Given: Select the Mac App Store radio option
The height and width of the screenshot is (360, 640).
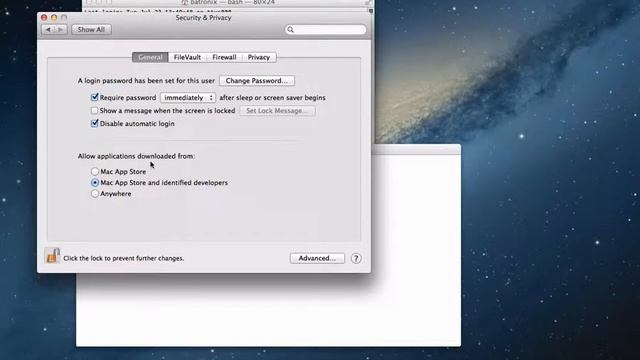Looking at the screenshot, I should click(x=95, y=171).
